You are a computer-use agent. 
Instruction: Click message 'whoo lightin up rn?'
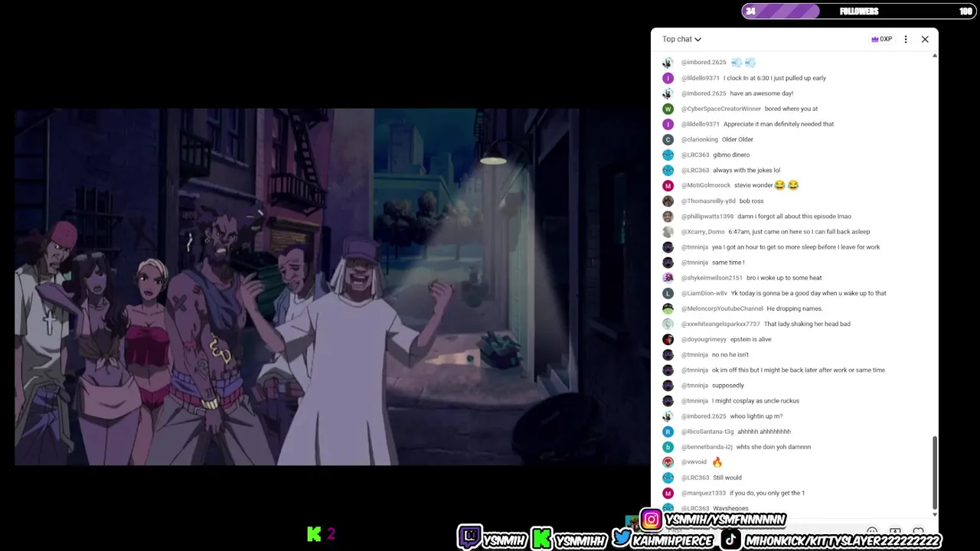(756, 416)
